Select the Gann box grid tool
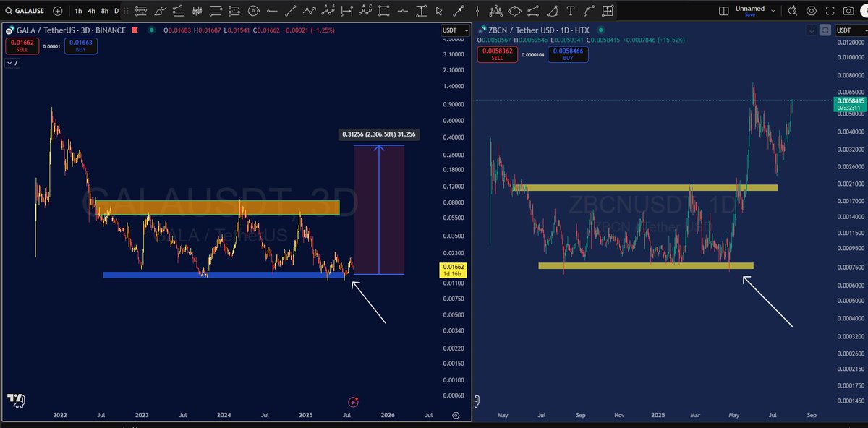This screenshot has height=428, width=868. (608, 11)
